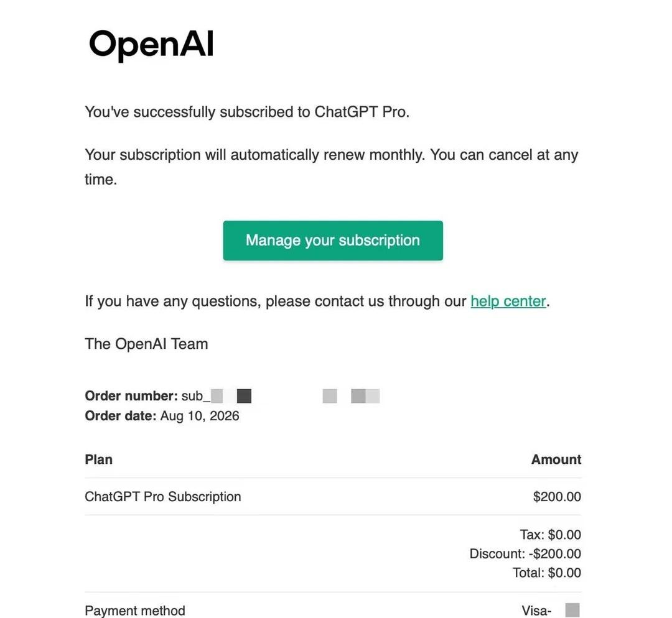Click the redacted Visa card digits block
This screenshot has width=672, height=618.
point(572,611)
